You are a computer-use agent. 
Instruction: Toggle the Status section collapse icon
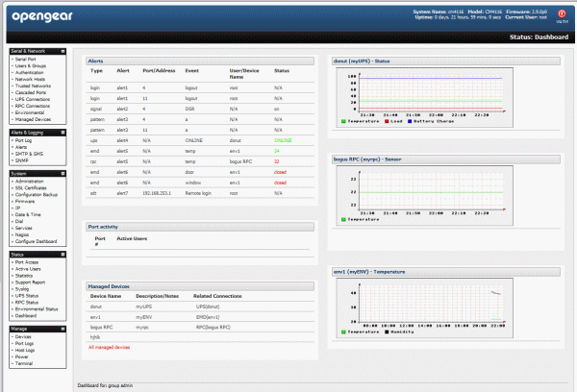63,255
